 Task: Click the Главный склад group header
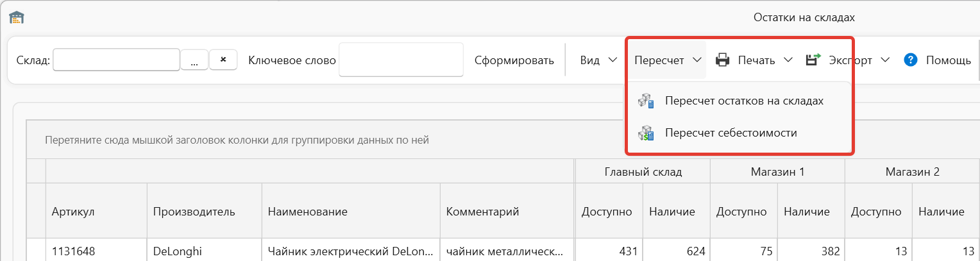643,171
